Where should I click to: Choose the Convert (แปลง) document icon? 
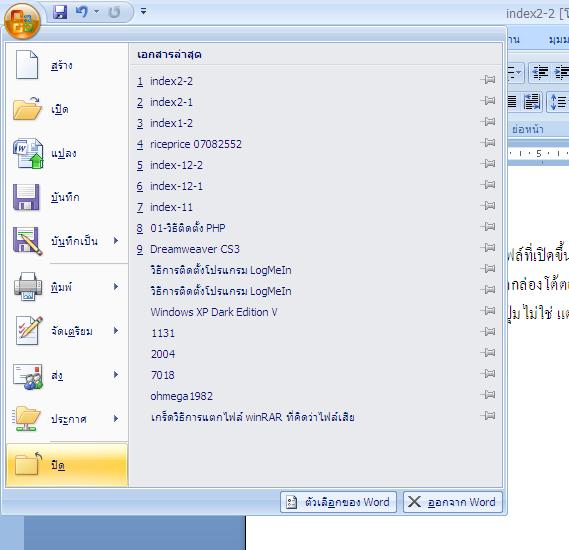pyautogui.click(x=28, y=153)
